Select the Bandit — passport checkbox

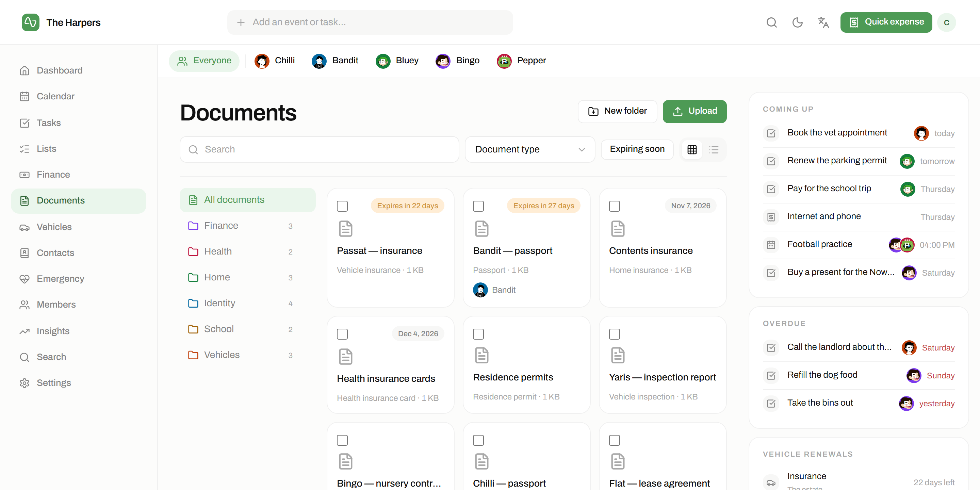tap(478, 206)
